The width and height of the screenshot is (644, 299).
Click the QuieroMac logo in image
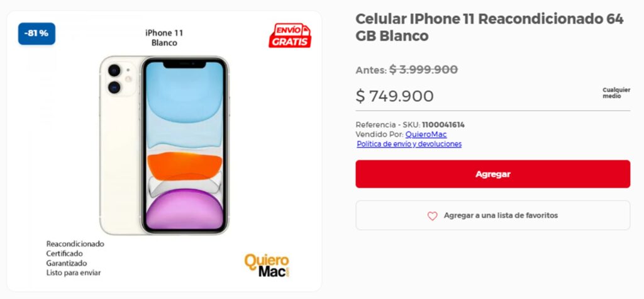(x=267, y=265)
